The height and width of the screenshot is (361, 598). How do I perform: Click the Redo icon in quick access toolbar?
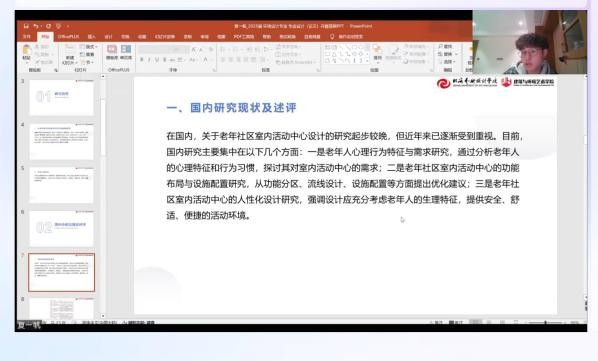click(x=48, y=26)
